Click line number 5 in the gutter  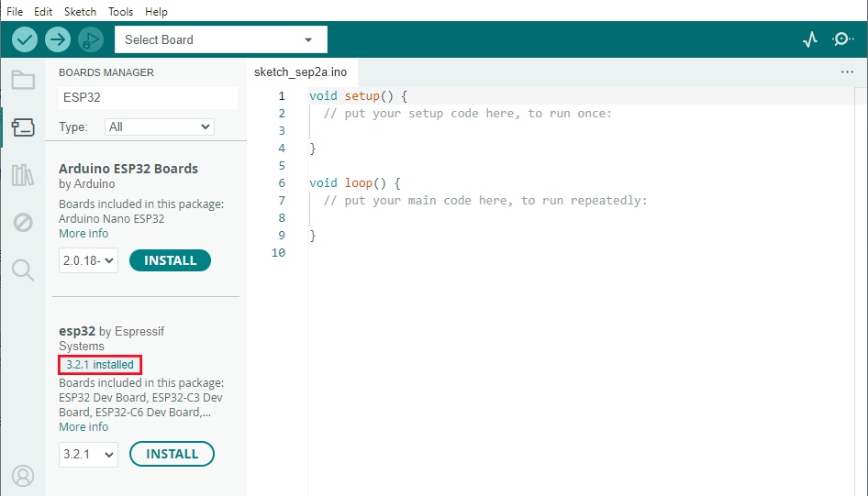[x=282, y=165]
